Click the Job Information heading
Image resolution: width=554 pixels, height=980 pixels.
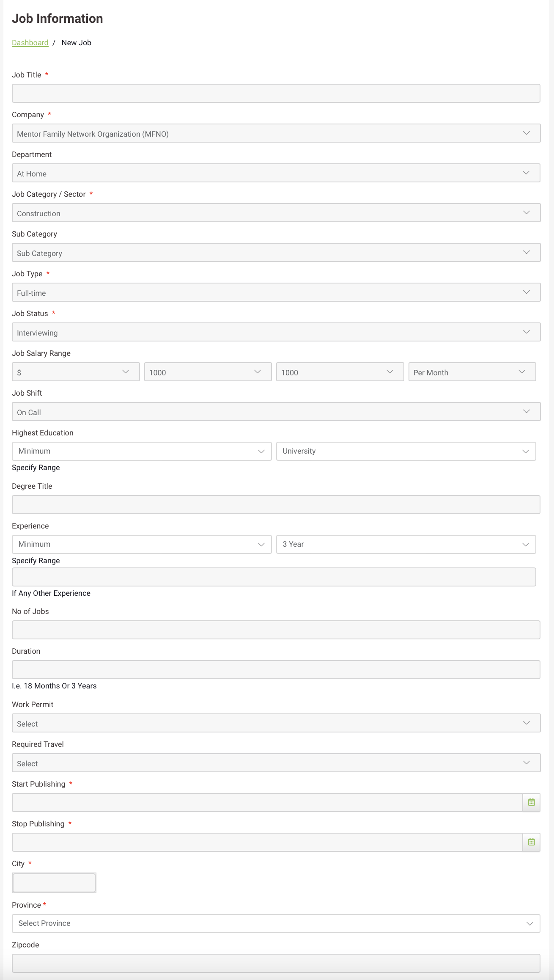[x=58, y=19]
